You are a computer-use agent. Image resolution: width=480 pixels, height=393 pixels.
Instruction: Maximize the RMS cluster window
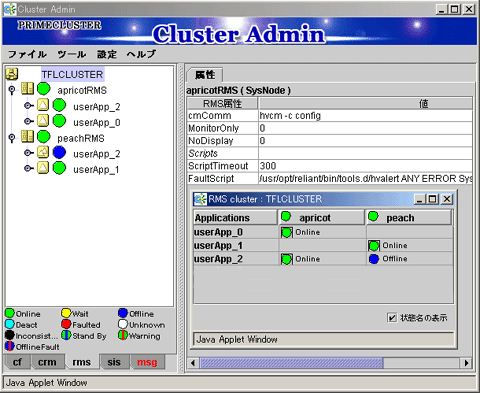point(433,199)
